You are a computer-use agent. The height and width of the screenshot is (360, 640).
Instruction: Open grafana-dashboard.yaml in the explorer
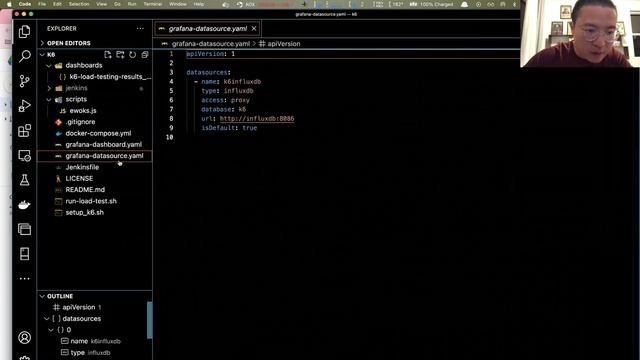coord(104,144)
